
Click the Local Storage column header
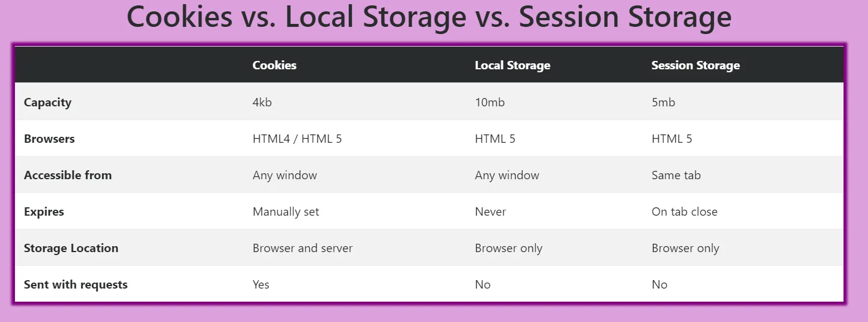coord(512,65)
